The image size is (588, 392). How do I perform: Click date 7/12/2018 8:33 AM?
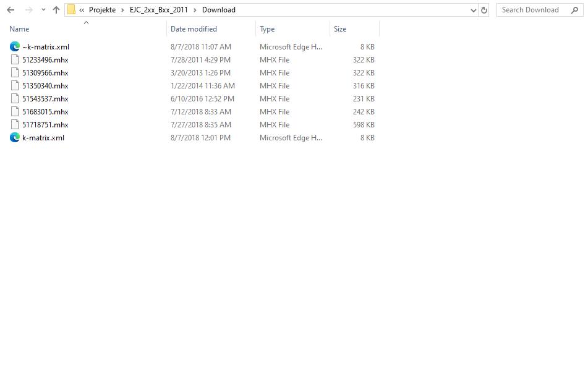click(201, 112)
